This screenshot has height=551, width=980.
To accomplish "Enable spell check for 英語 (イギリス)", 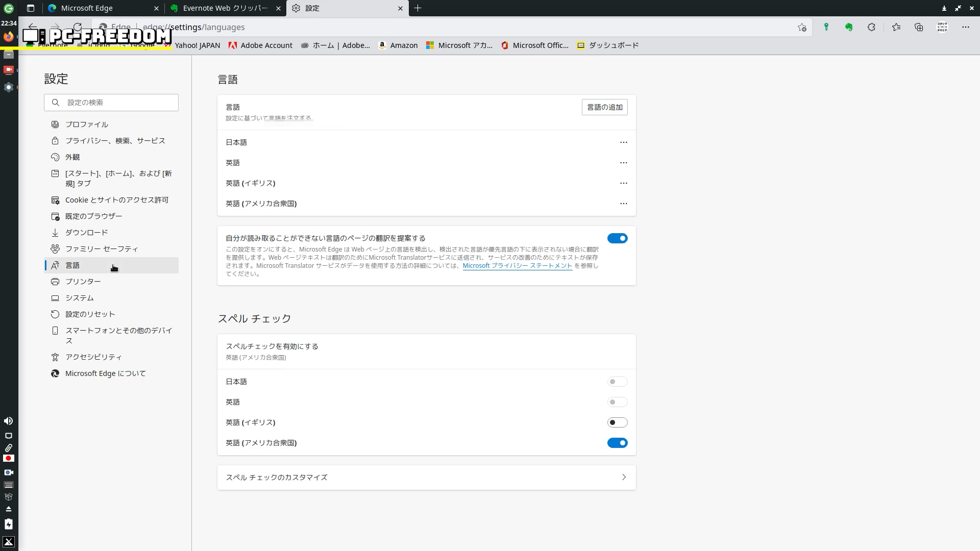I will (617, 422).
